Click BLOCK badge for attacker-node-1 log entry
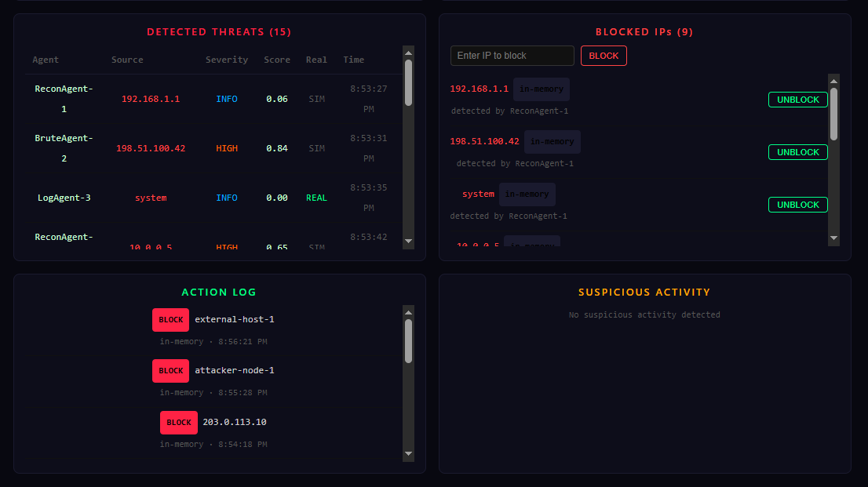Screen dimensions: 868x487 170,371
